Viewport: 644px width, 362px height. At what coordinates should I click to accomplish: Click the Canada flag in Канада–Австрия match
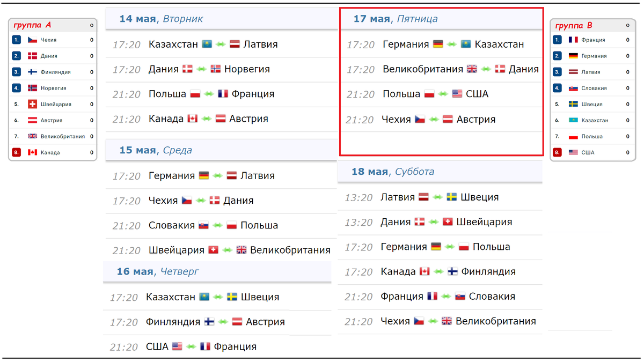193,119
